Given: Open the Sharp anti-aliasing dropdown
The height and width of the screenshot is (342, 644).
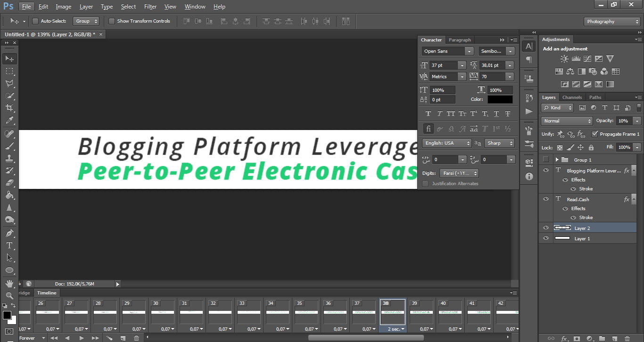Looking at the screenshot, I should [x=499, y=143].
